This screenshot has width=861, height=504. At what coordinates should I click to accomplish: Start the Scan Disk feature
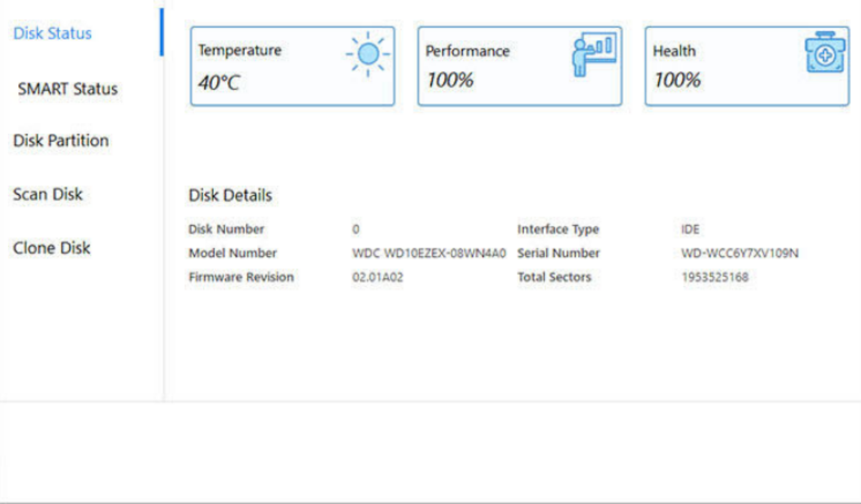coord(48,194)
